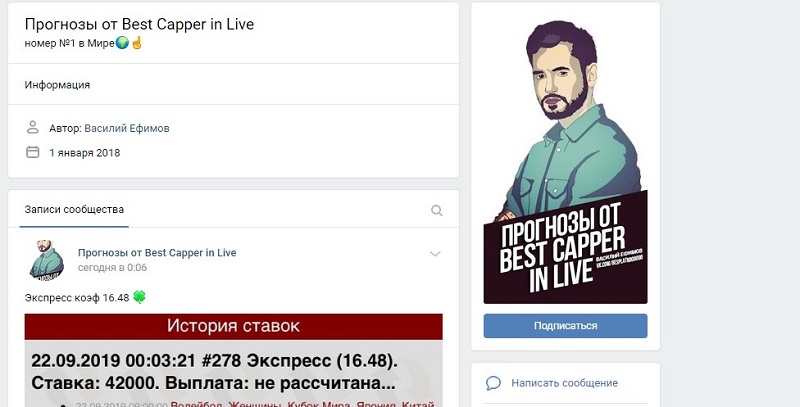Click the calendar icon beside 1 января 2018

click(x=33, y=152)
